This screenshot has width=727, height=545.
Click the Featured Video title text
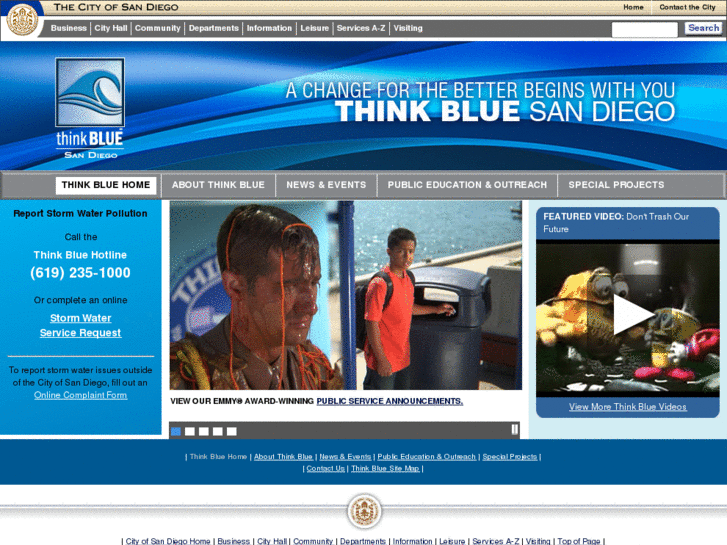(616, 223)
